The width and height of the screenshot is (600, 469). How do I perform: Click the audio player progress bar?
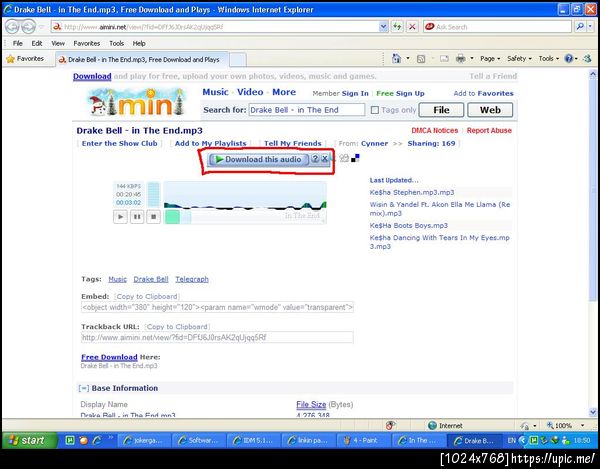(x=245, y=217)
